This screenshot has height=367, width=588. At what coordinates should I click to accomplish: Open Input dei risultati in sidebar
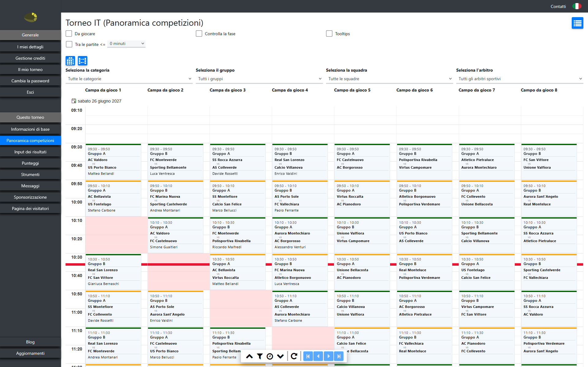point(30,152)
